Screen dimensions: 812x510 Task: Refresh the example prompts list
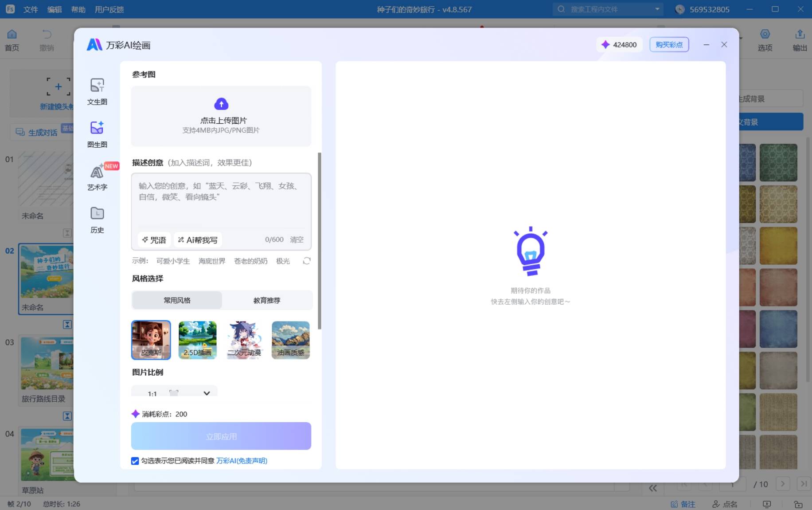tap(306, 261)
